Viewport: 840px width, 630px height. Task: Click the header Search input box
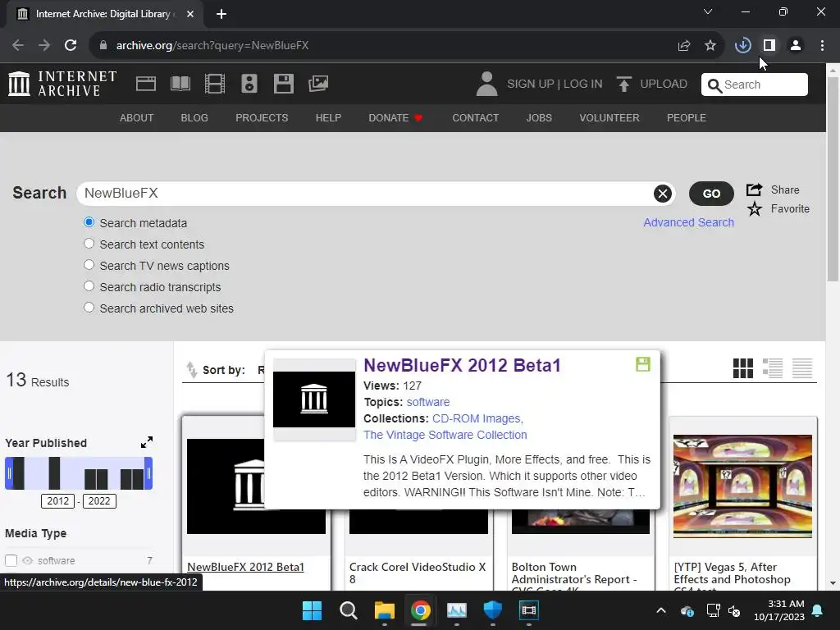(755, 84)
